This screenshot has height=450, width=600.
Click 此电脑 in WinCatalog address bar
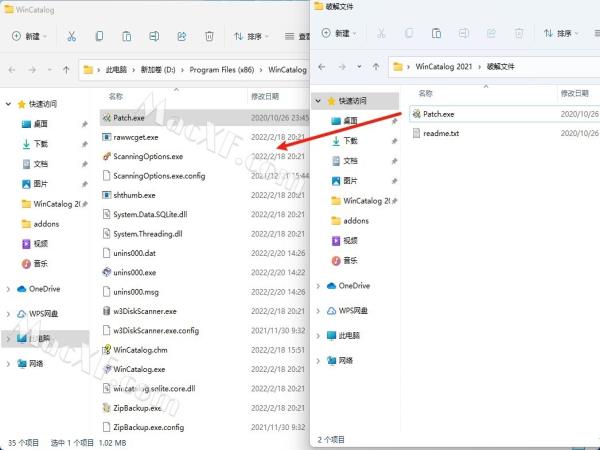pyautogui.click(x=116, y=70)
